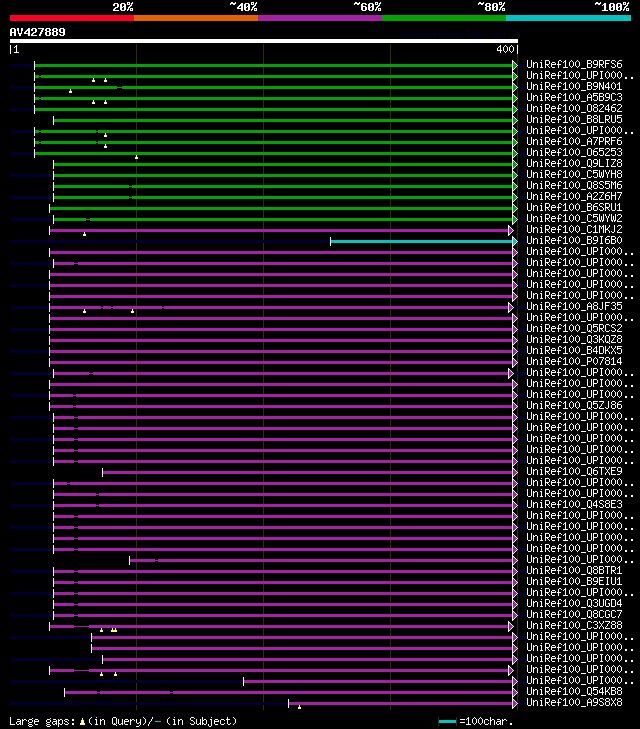Select the UniRef100_A9S8X8 label
This screenshot has width=640, height=729.
pos(574,702)
